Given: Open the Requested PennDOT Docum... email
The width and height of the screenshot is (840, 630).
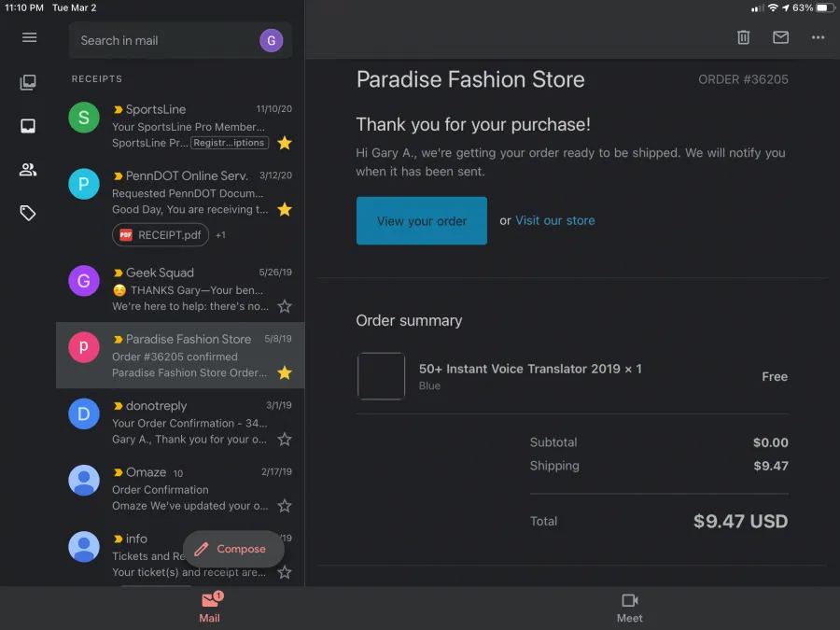Looking at the screenshot, I should [180, 205].
